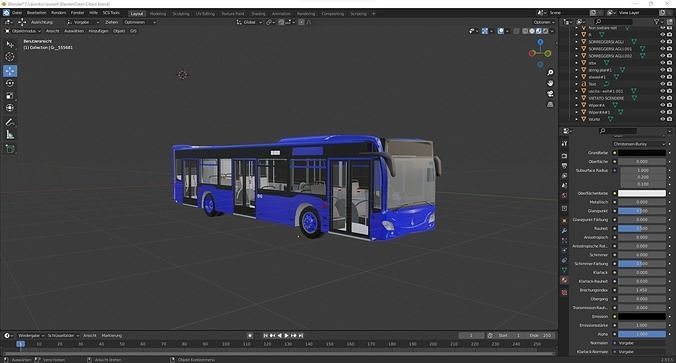Viewport: 676px width, 363px height.
Task: Disable render for stk object camera icon
Action: (669, 63)
